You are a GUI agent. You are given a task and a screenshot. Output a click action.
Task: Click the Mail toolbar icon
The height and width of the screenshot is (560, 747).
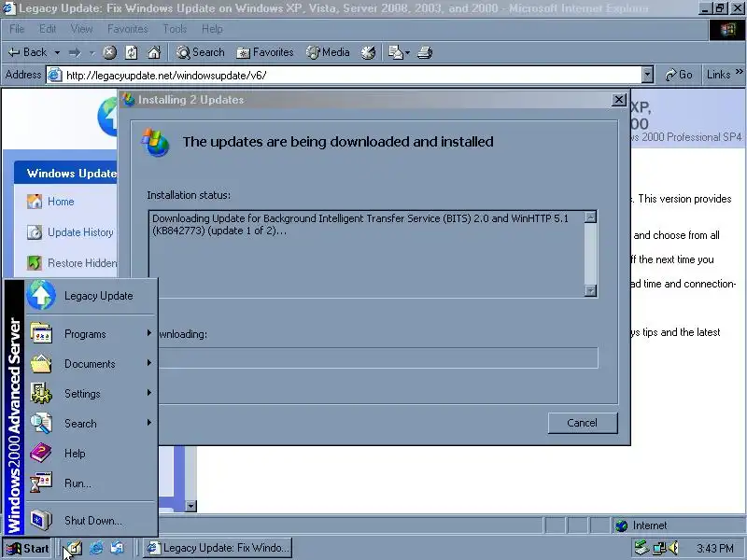pyautogui.click(x=395, y=52)
